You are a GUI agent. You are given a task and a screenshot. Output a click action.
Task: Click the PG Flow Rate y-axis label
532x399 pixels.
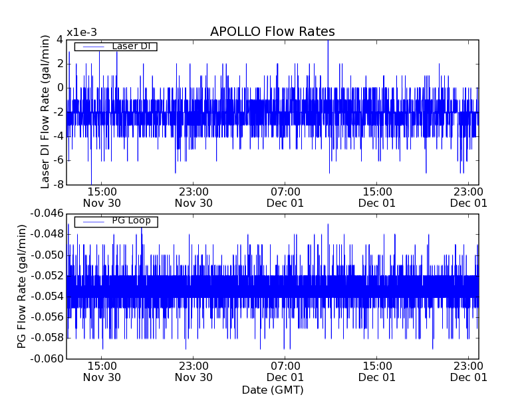click(x=23, y=286)
